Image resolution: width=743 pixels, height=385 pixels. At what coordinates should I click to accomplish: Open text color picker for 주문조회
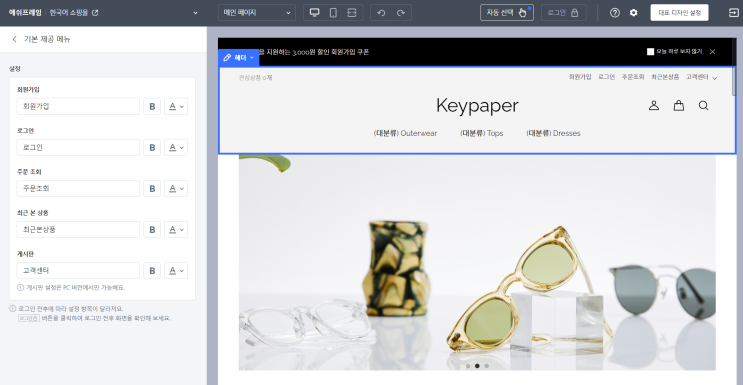click(x=176, y=188)
